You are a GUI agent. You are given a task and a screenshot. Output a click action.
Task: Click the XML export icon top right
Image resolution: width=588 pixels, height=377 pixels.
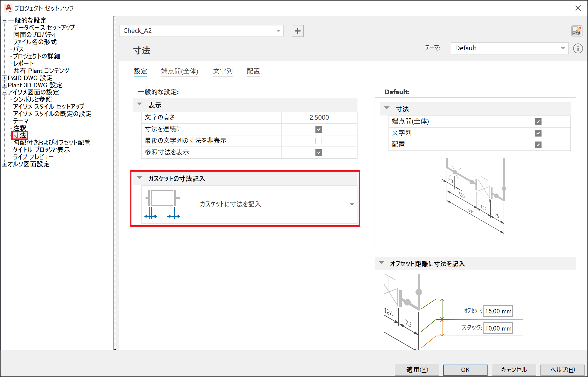point(577,31)
